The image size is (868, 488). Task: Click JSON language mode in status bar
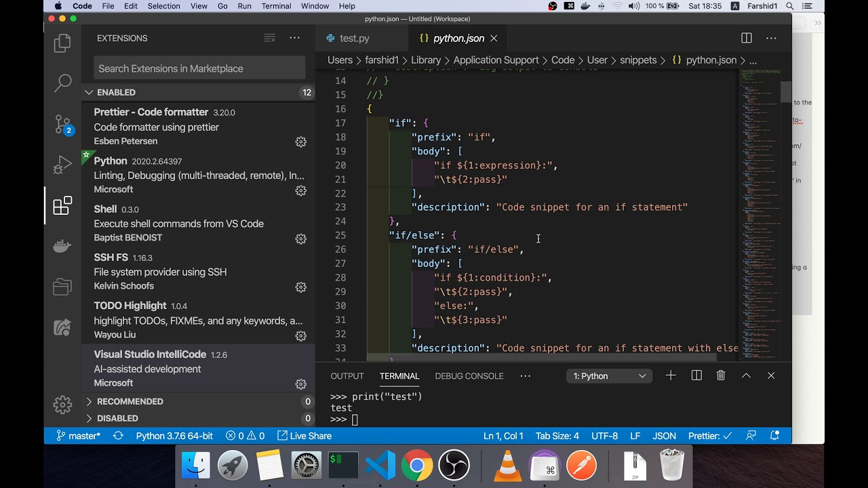tap(665, 436)
